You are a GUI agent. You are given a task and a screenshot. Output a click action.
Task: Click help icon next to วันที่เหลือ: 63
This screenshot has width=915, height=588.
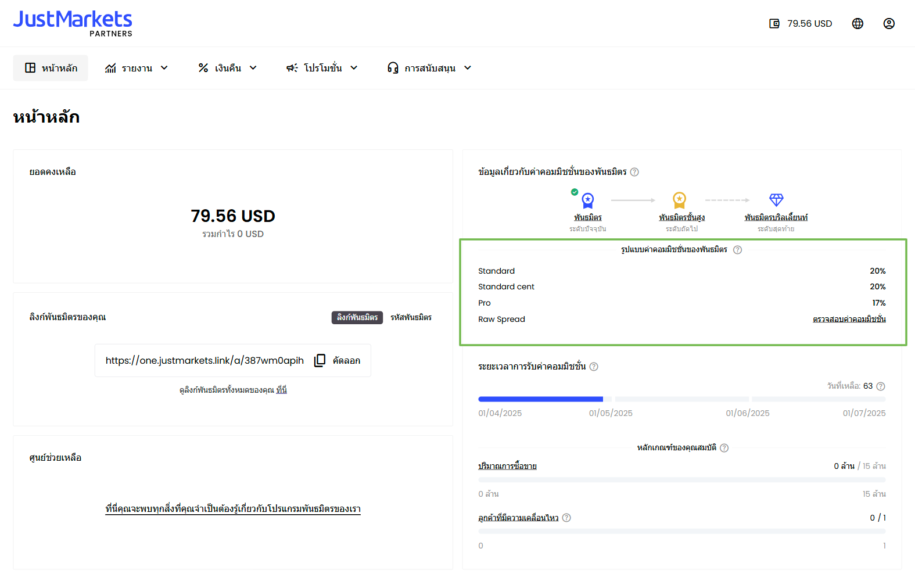click(881, 386)
